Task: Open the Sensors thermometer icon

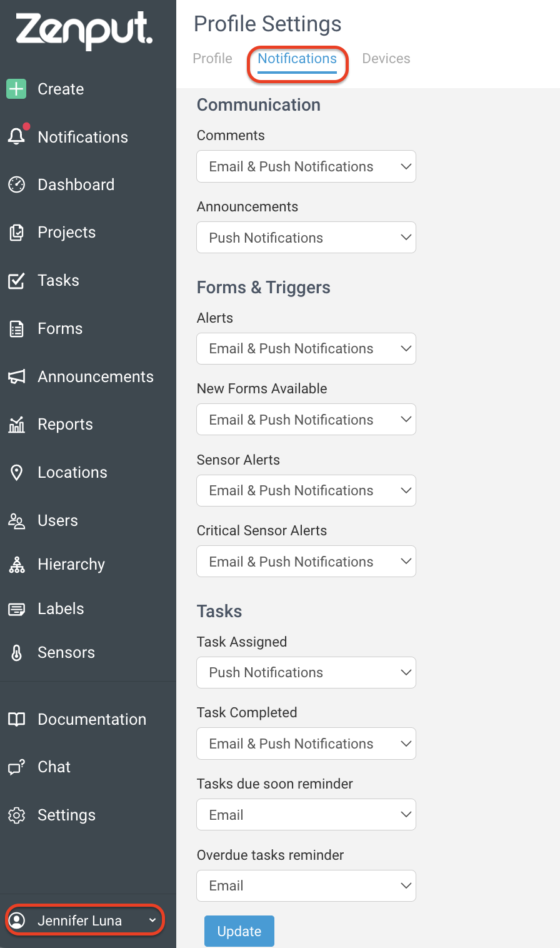Action: coord(17,652)
